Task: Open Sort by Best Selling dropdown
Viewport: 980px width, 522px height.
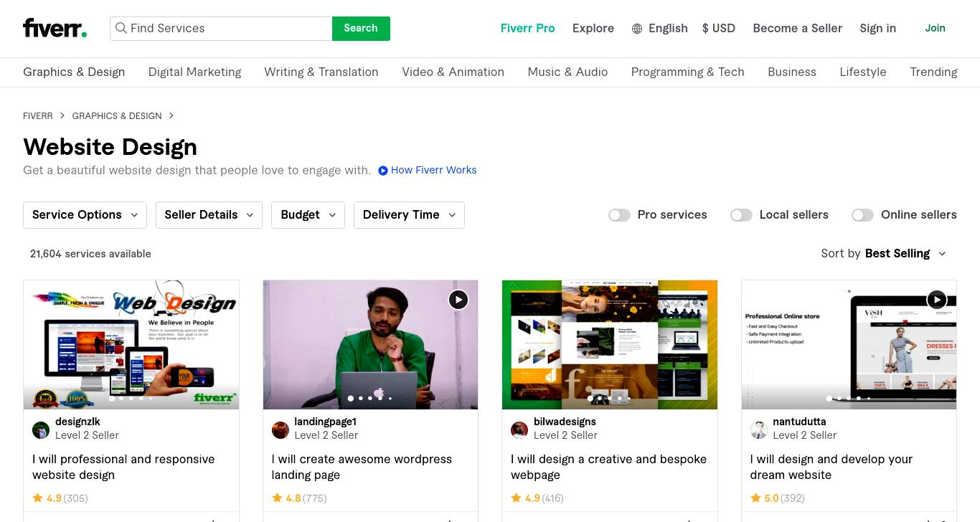Action: click(x=884, y=254)
